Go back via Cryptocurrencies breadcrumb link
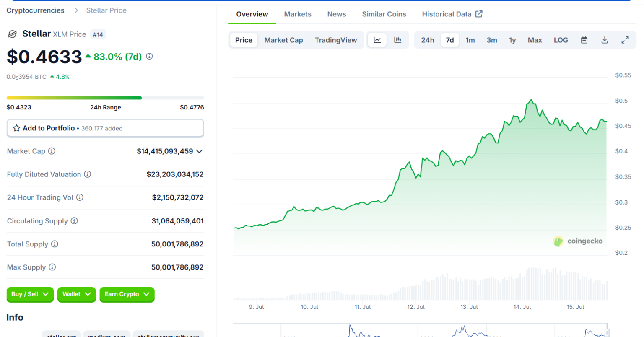Image resolution: width=644 pixels, height=337 pixels. pyautogui.click(x=35, y=10)
